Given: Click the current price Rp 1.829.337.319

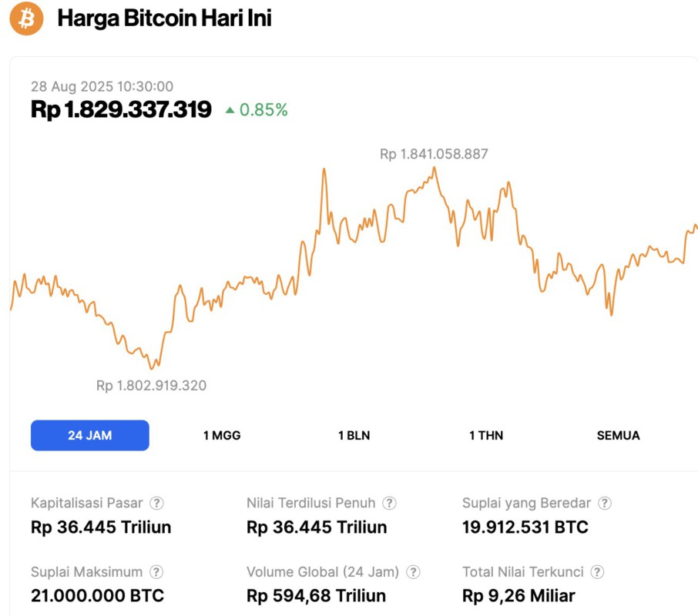Looking at the screenshot, I should point(120,109).
